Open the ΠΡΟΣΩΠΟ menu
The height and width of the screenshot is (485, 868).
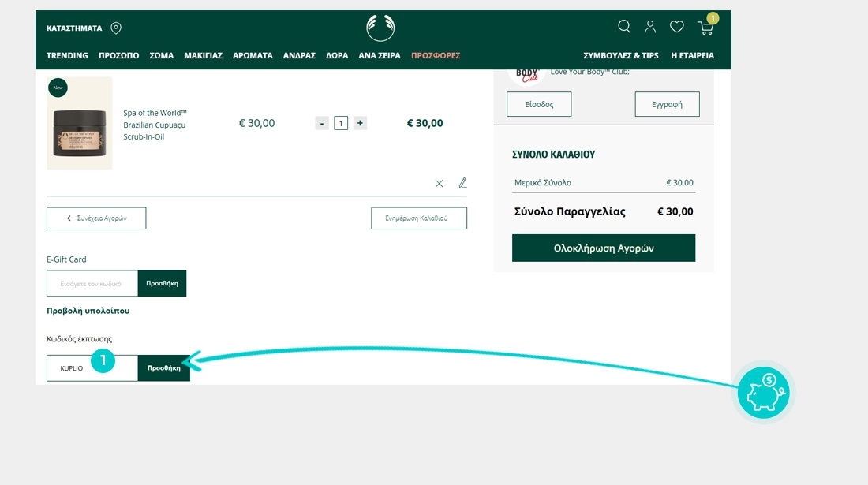[118, 56]
